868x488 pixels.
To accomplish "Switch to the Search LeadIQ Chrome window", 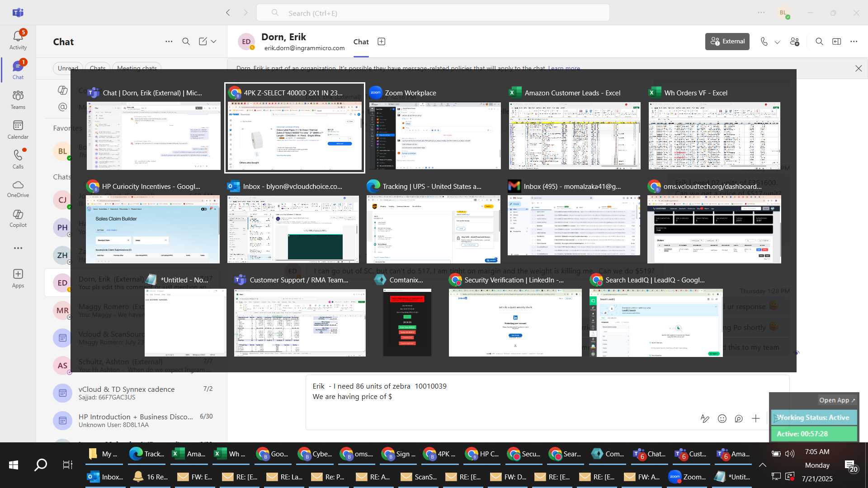I will (656, 316).
